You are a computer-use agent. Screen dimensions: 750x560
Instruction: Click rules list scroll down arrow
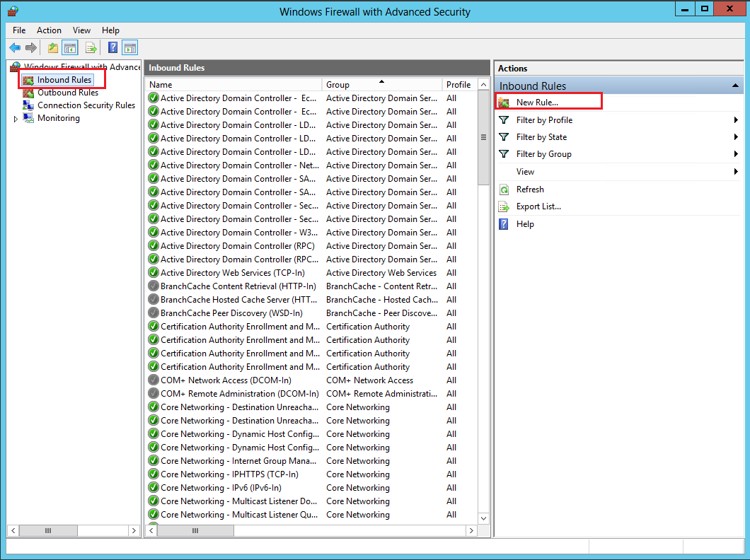pos(483,518)
